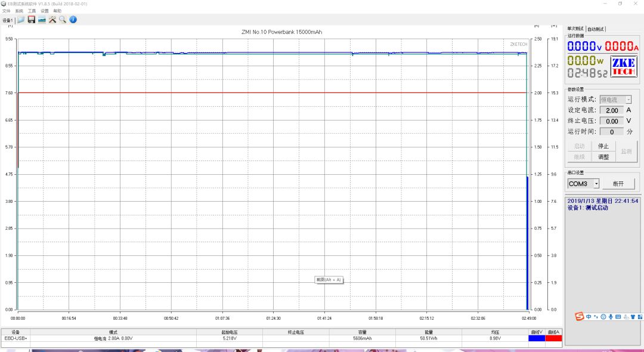
Task: Open the Sogou emoji face icon
Action: [603, 317]
